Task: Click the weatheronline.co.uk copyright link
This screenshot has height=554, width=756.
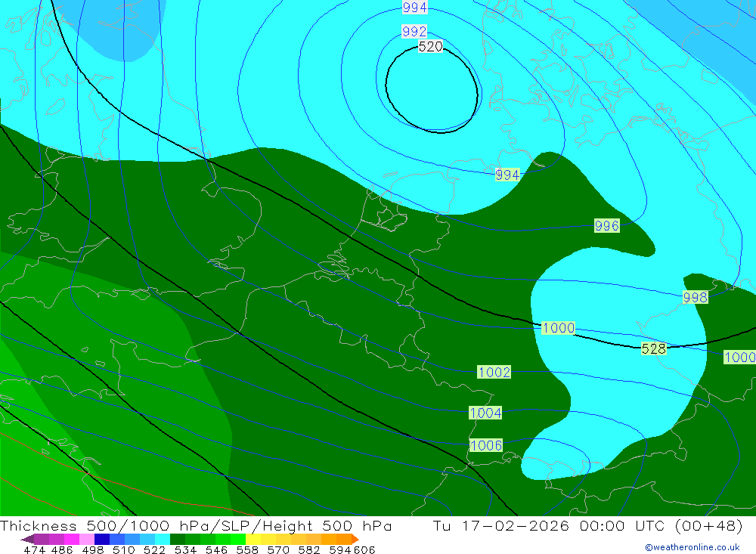Action: click(692, 547)
